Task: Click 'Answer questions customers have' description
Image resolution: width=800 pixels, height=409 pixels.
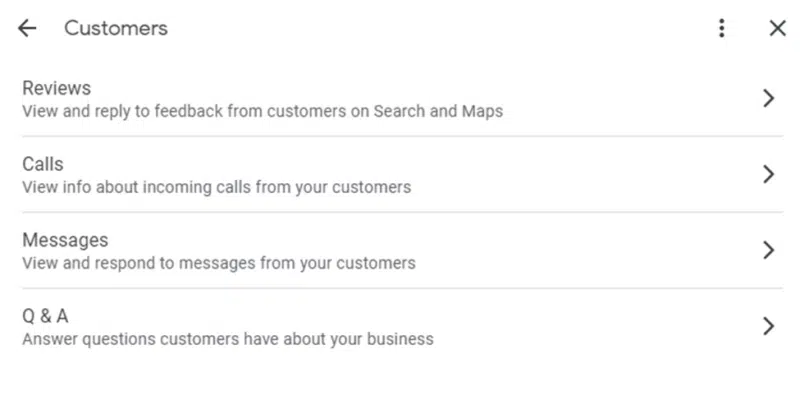Action: click(x=140, y=339)
